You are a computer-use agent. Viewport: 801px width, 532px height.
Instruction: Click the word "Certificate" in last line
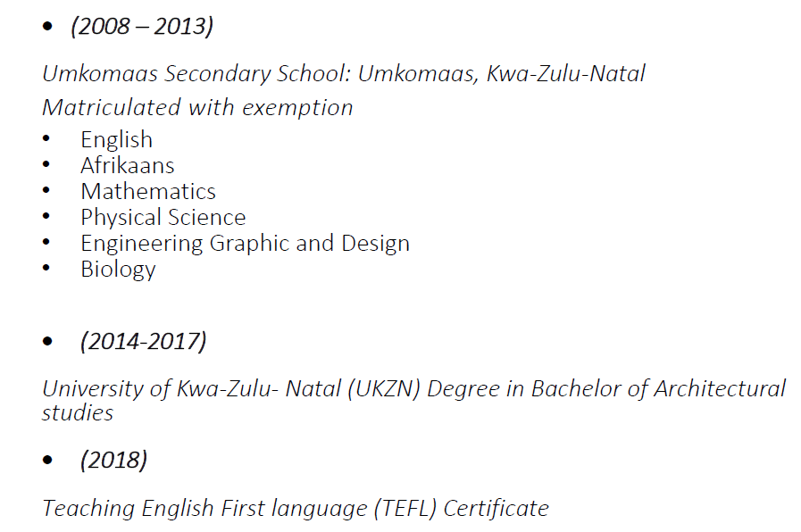(x=496, y=509)
